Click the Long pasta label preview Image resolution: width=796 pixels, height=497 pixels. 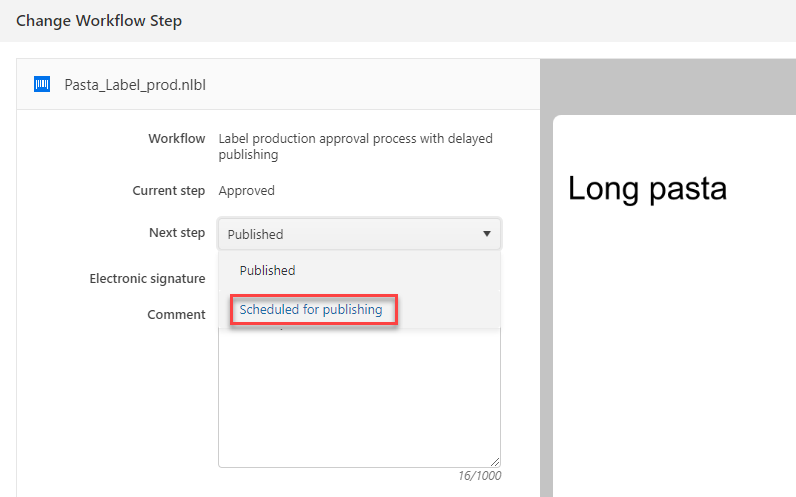[647, 189]
